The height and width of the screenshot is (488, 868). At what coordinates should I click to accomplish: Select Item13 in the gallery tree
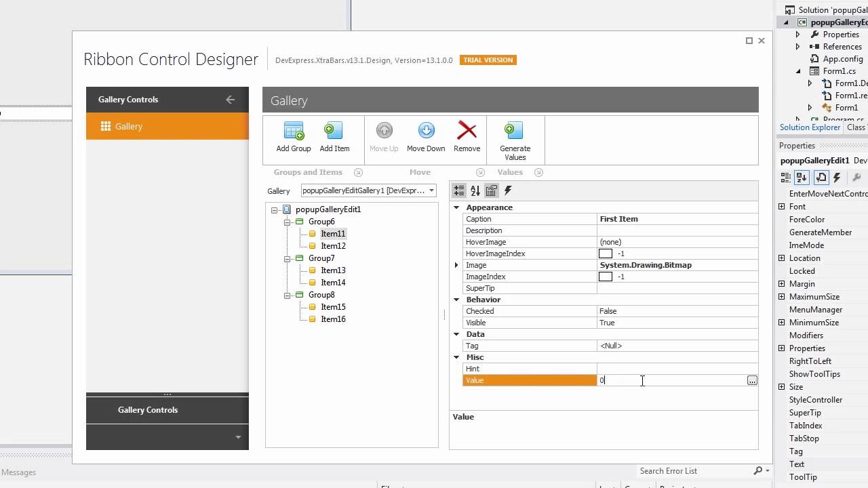pyautogui.click(x=333, y=270)
